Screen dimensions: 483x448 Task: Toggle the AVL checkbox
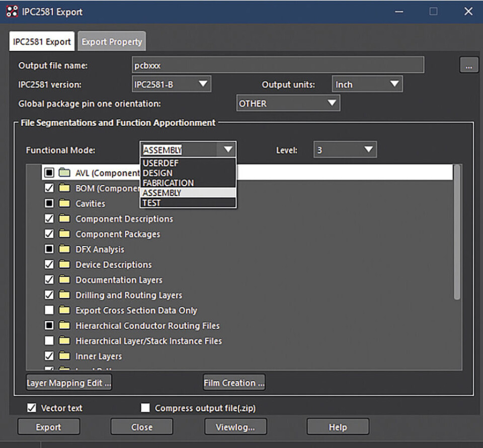tap(49, 173)
